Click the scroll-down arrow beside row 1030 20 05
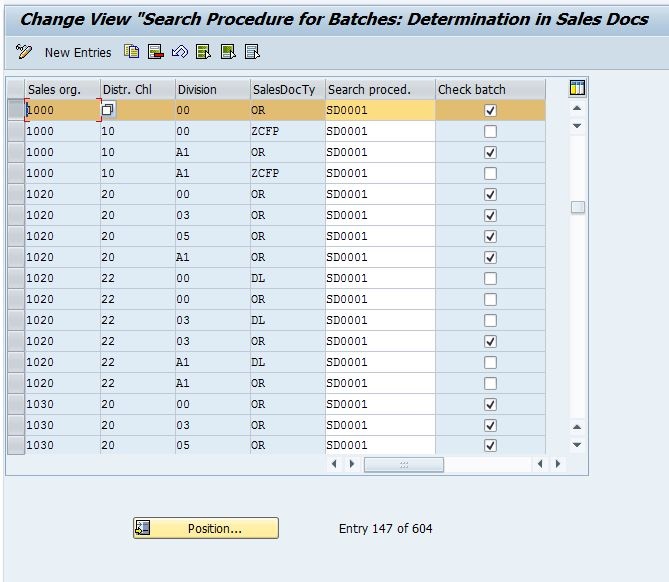The image size is (669, 582). point(577,445)
